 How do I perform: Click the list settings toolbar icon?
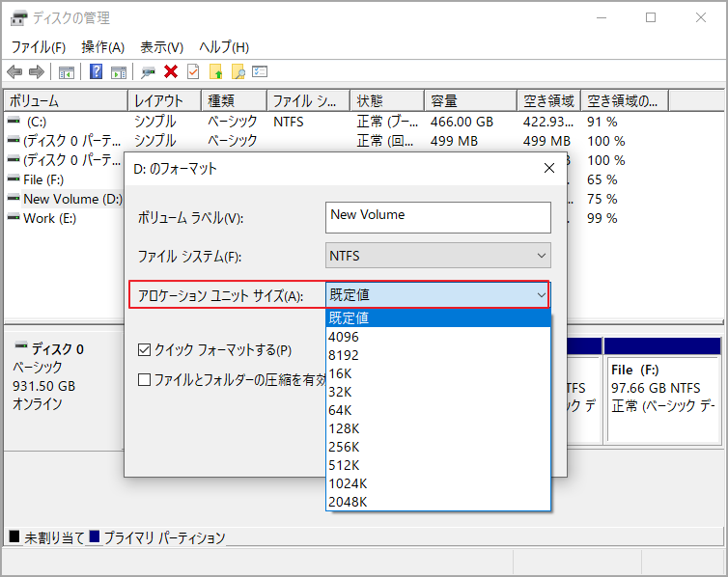[x=260, y=72]
